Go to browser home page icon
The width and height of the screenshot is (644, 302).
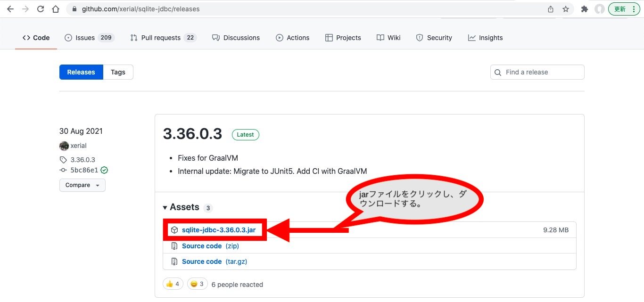pos(56,9)
